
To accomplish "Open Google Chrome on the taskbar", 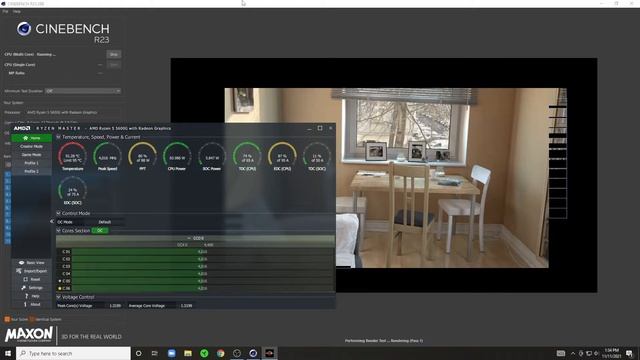I will point(220,353).
